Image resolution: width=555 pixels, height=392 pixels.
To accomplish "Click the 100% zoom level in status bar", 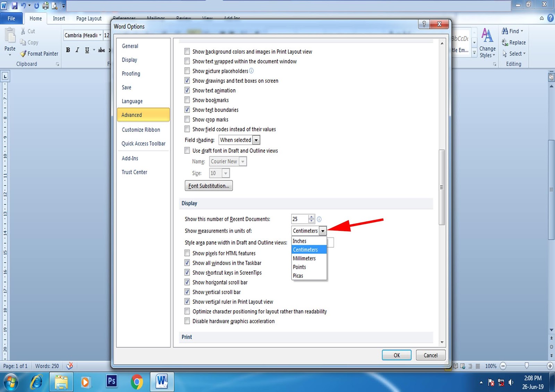I will point(490,366).
